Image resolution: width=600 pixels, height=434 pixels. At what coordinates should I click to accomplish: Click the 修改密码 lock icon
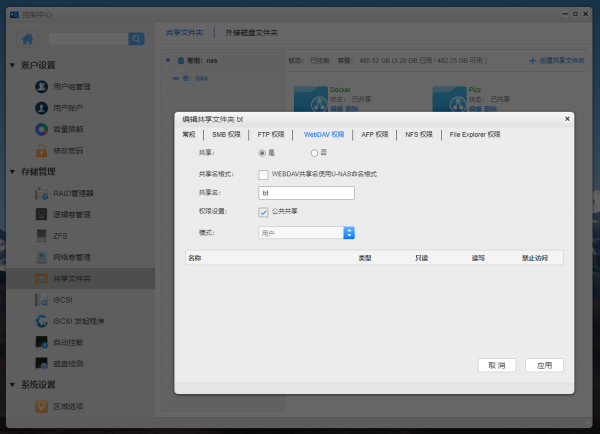[x=41, y=151]
